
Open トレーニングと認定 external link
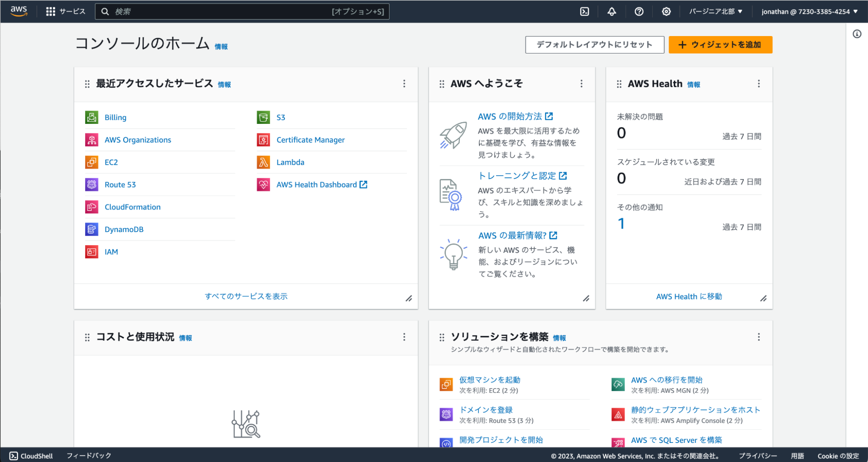(522, 176)
